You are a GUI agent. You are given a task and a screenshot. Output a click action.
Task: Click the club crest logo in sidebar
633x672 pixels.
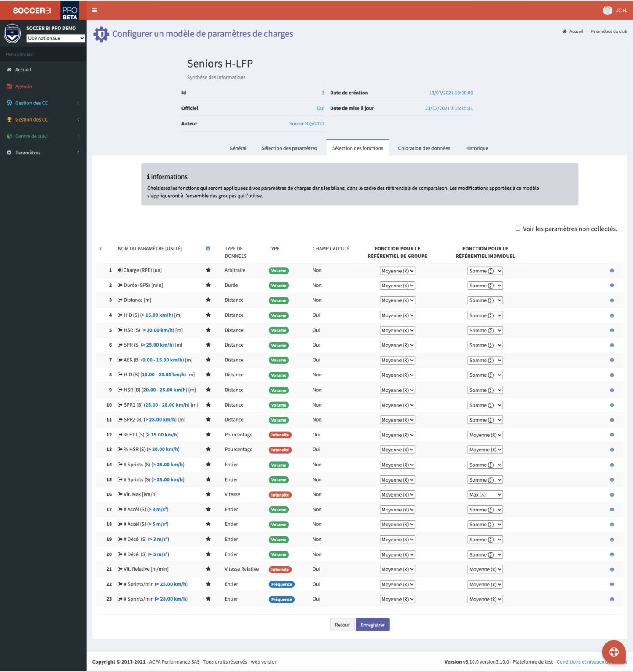coord(12,33)
